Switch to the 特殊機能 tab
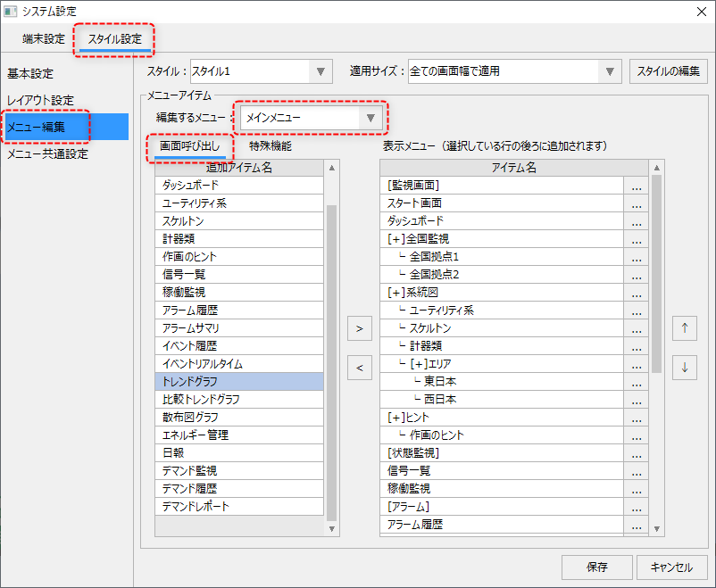716x588 pixels. [x=270, y=145]
